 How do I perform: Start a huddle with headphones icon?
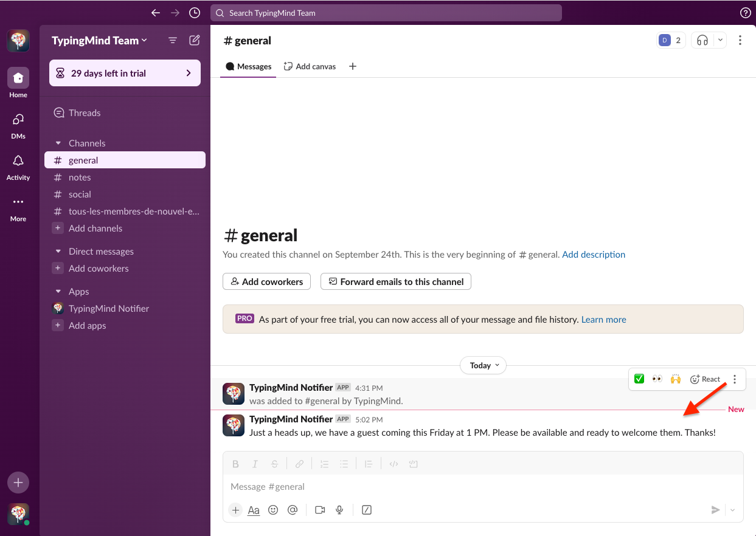tap(702, 40)
